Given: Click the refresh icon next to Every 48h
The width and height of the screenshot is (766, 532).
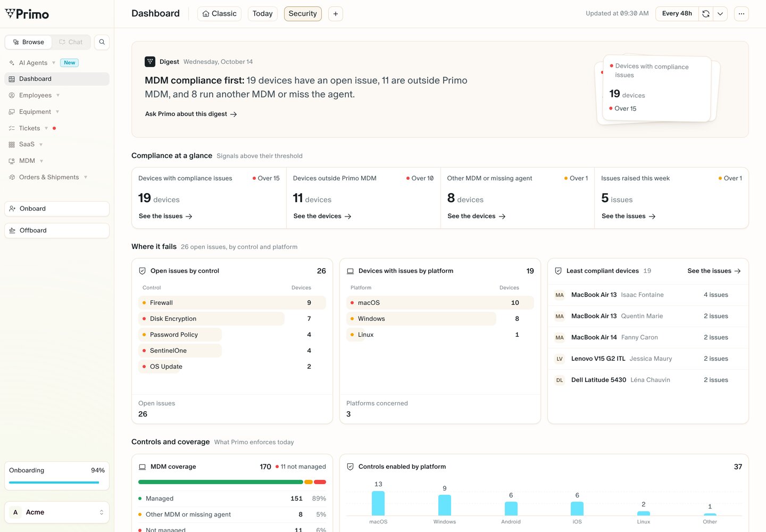Looking at the screenshot, I should (706, 14).
